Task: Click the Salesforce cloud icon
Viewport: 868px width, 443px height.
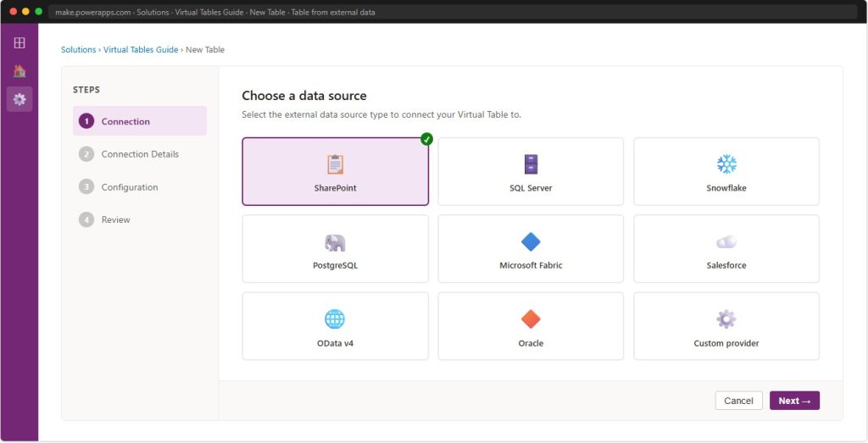Action: 726,241
